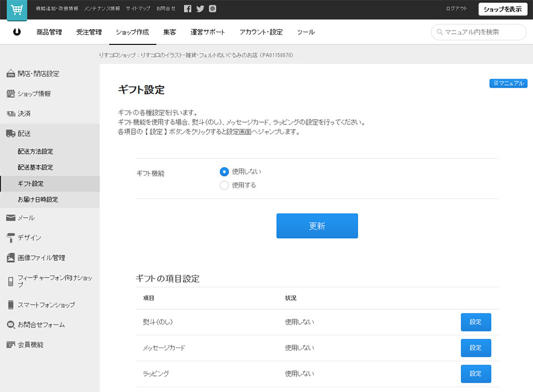Click the shopping cart logo icon
Screen dimensions: 533x392
[17, 10]
